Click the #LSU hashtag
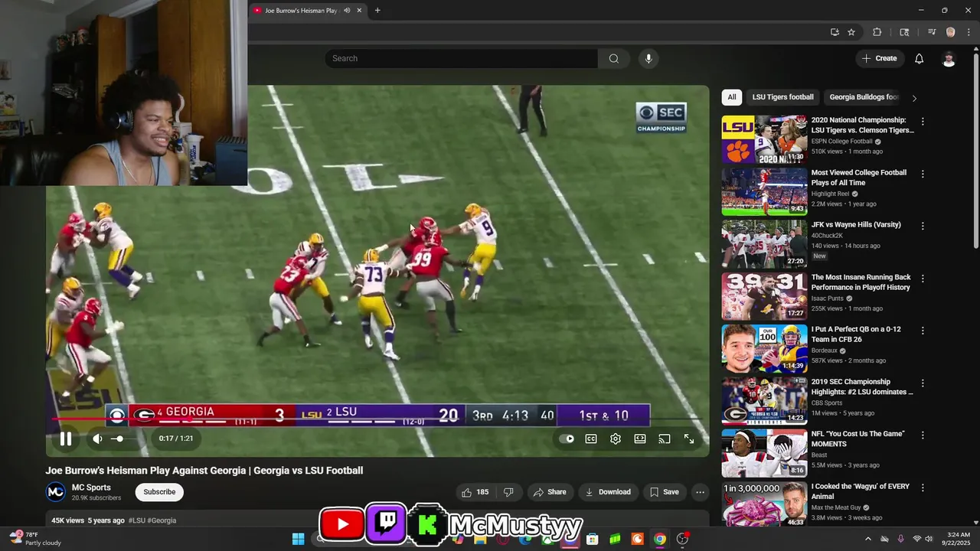 [137, 520]
